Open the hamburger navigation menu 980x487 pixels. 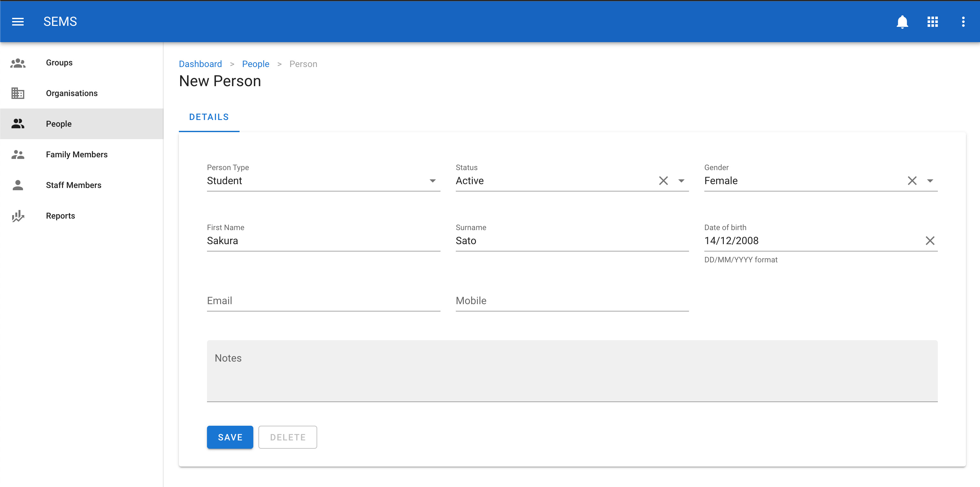pyautogui.click(x=18, y=22)
